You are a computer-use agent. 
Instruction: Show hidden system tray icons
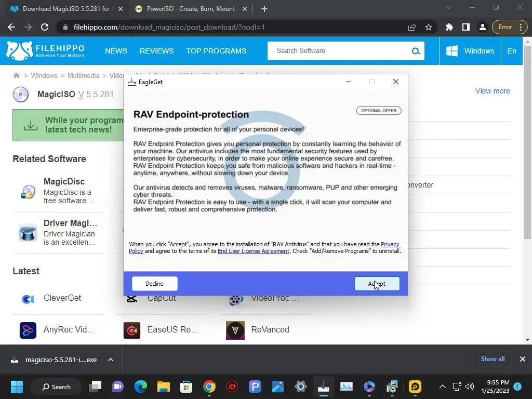tap(443, 387)
